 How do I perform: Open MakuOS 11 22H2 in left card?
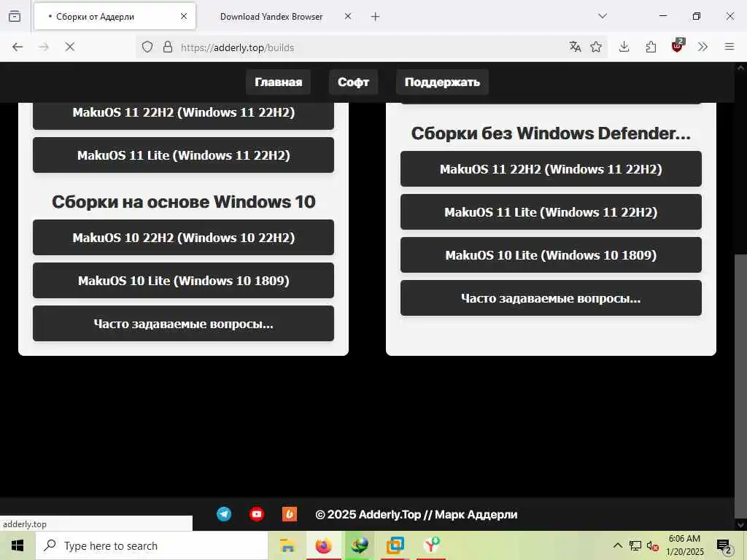tap(183, 114)
